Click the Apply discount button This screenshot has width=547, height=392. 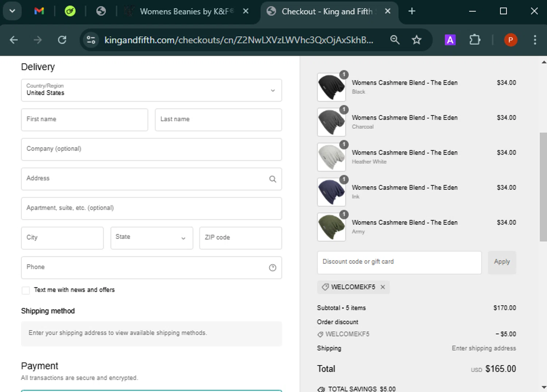(502, 262)
